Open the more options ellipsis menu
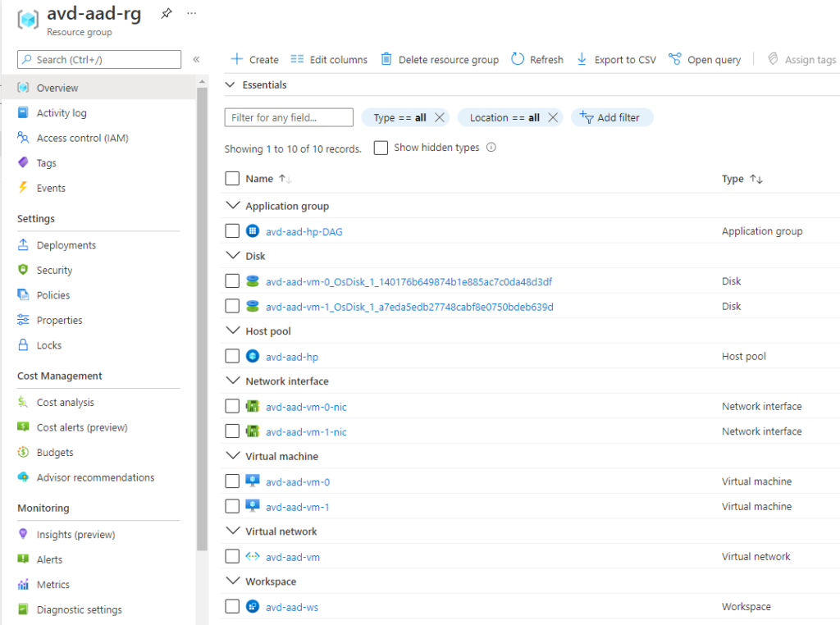Image resolution: width=840 pixels, height=625 pixels. pos(191,13)
